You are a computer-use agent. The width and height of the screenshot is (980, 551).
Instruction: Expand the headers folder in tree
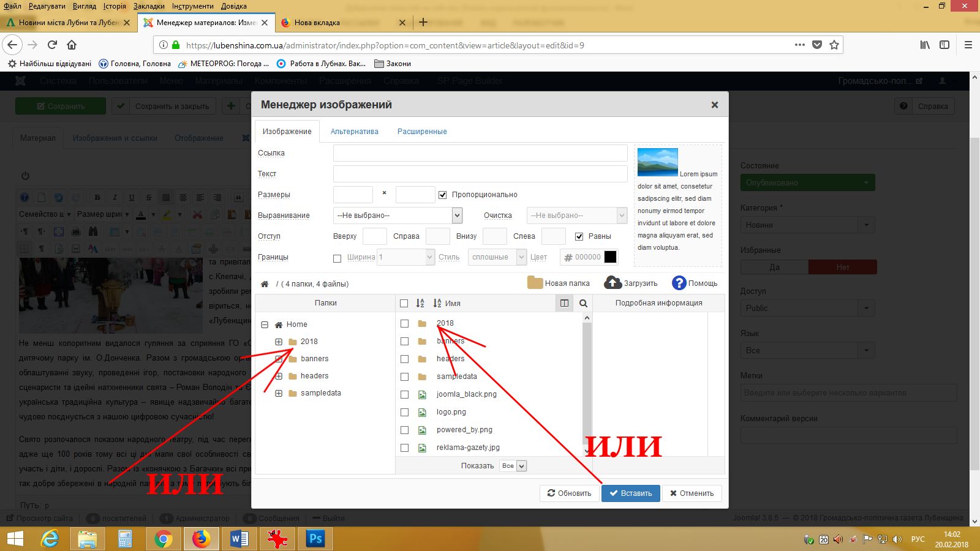click(279, 376)
